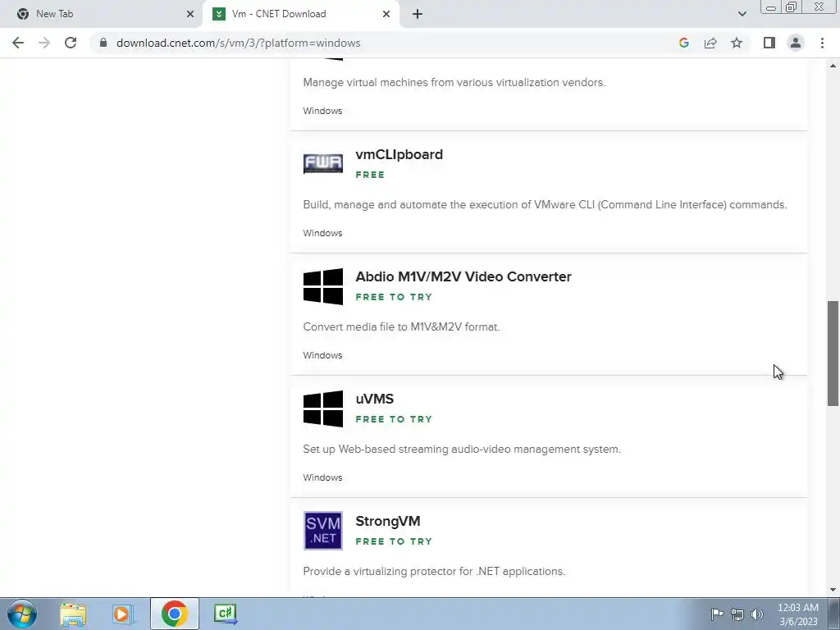This screenshot has width=840, height=630.
Task: Open the Chrome profile menu
Action: click(x=796, y=43)
